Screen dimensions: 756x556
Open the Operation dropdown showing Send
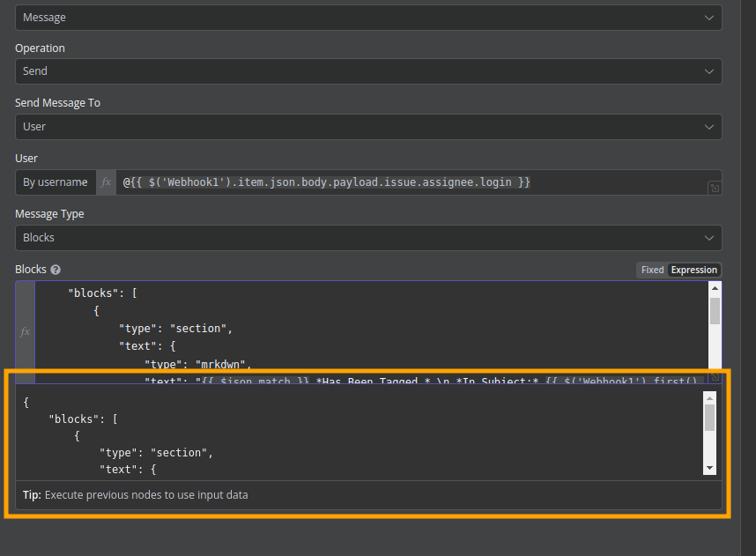(368, 71)
